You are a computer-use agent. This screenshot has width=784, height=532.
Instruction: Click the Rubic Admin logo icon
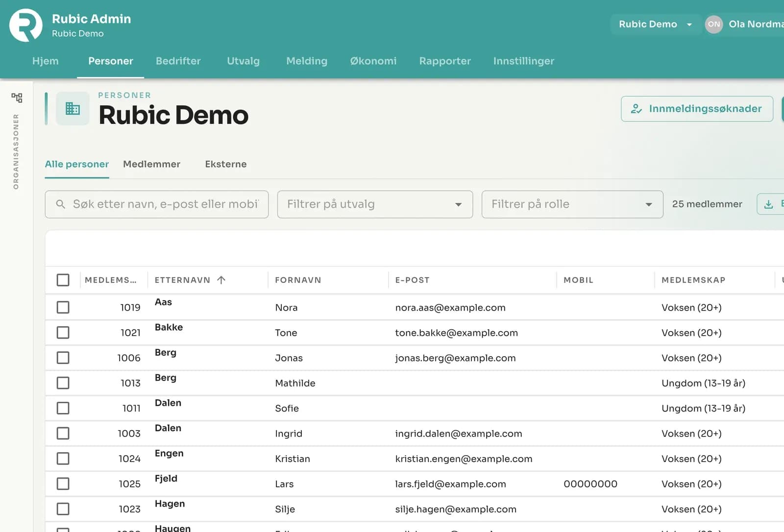[26, 25]
